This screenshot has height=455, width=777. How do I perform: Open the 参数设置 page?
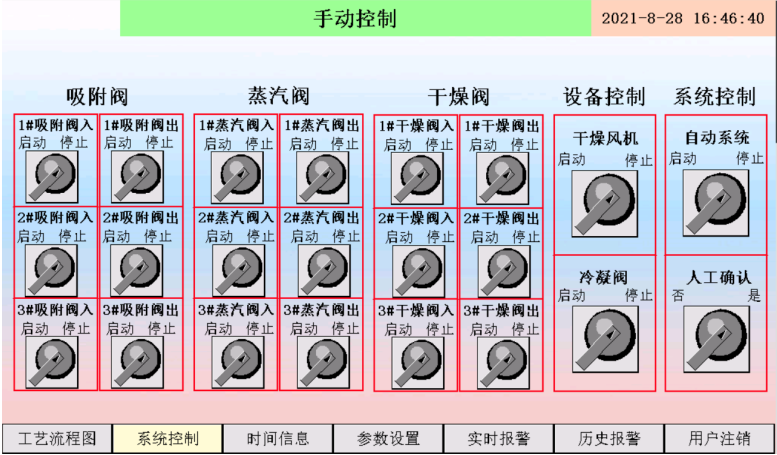coord(388,439)
